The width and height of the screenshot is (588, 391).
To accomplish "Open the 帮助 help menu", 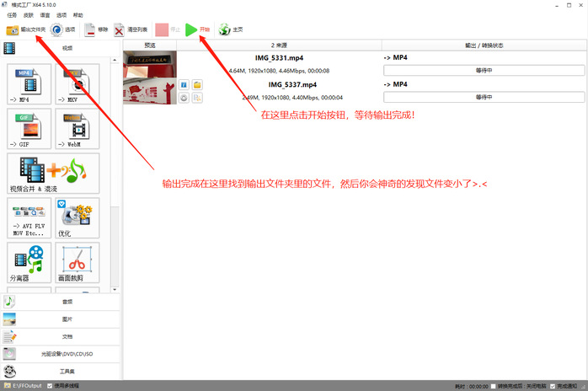I will pos(78,15).
